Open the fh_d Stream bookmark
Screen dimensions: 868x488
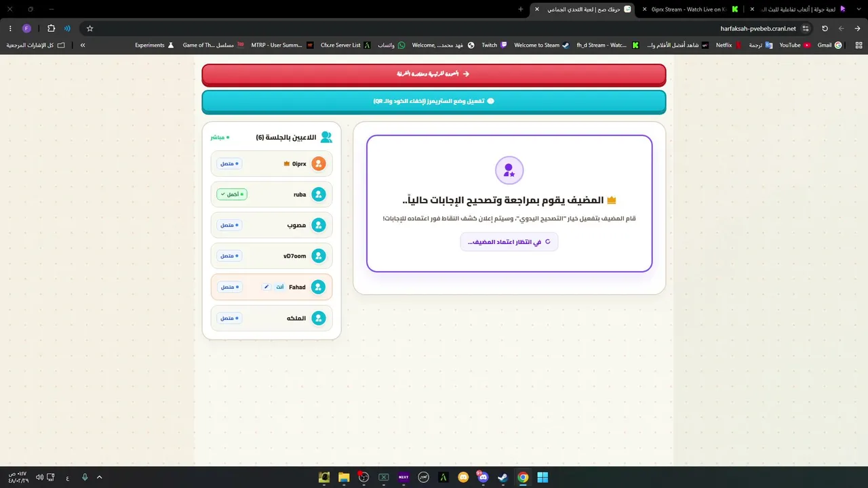click(607, 45)
